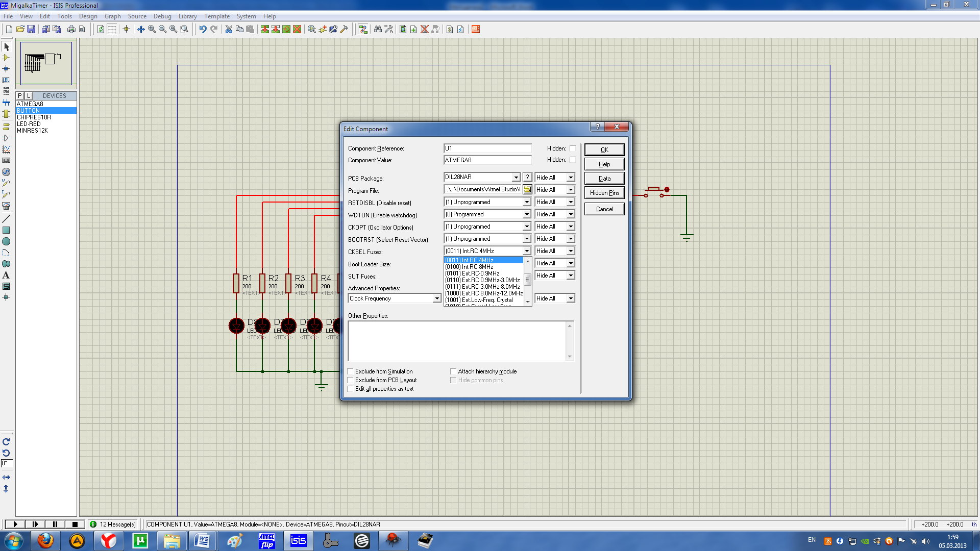
Task: Open the RSTDISBL dropdown
Action: point(527,202)
